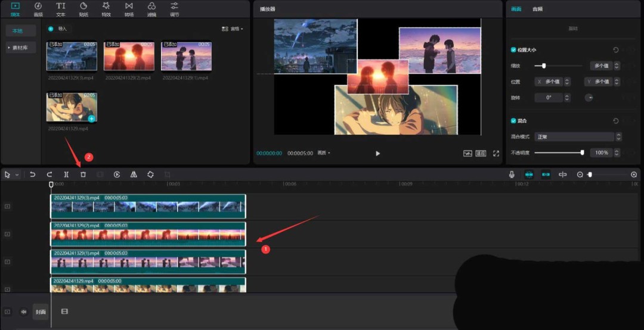Uncheck the 混合 blend checkbox
Screen dimensions: 644x330
(513, 121)
